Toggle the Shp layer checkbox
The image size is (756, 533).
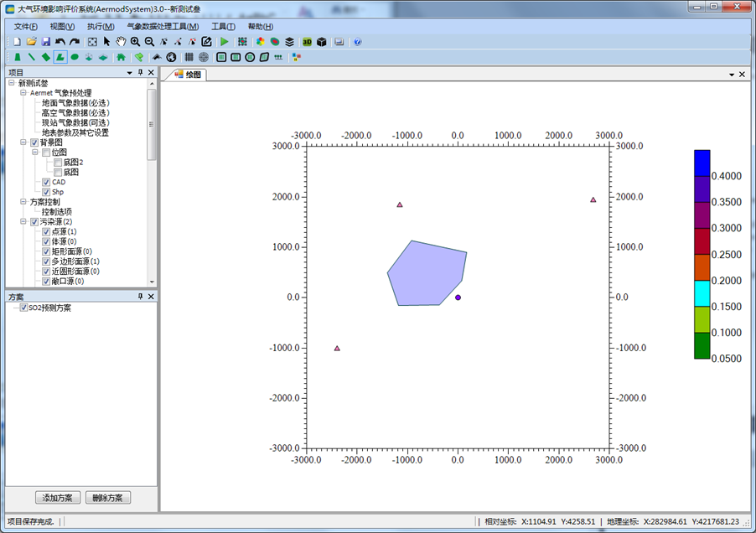(46, 192)
